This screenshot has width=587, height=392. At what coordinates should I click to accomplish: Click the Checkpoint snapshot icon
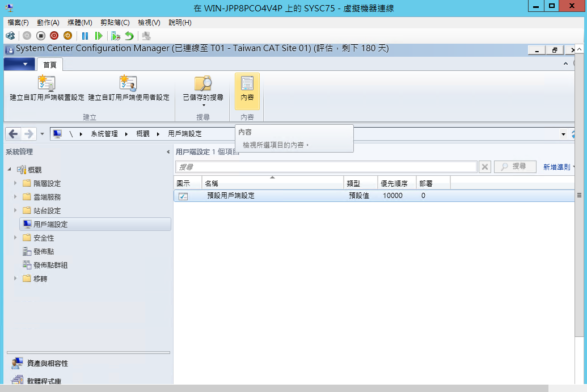point(116,36)
